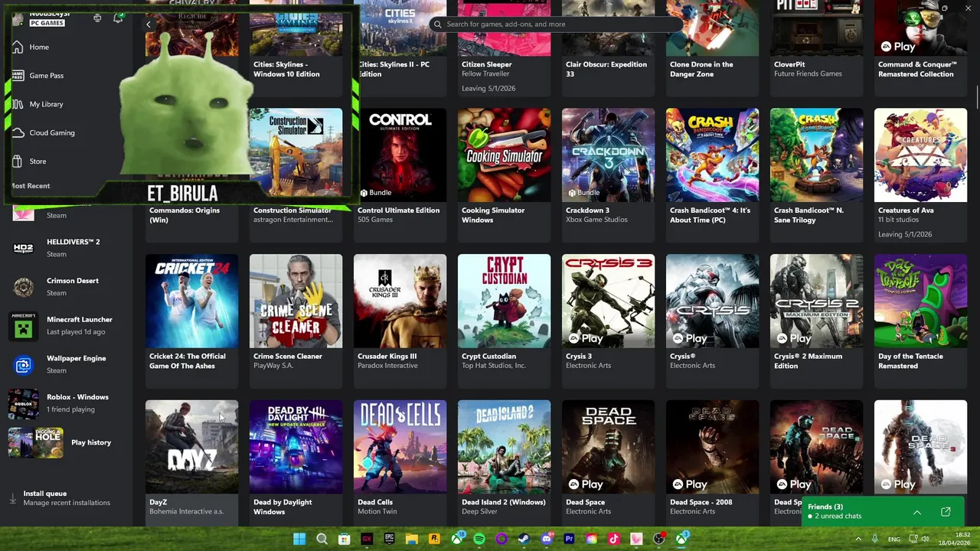Screen dimensions: 980x551
Task: Click the page vertical scrollbar
Action: [977, 98]
